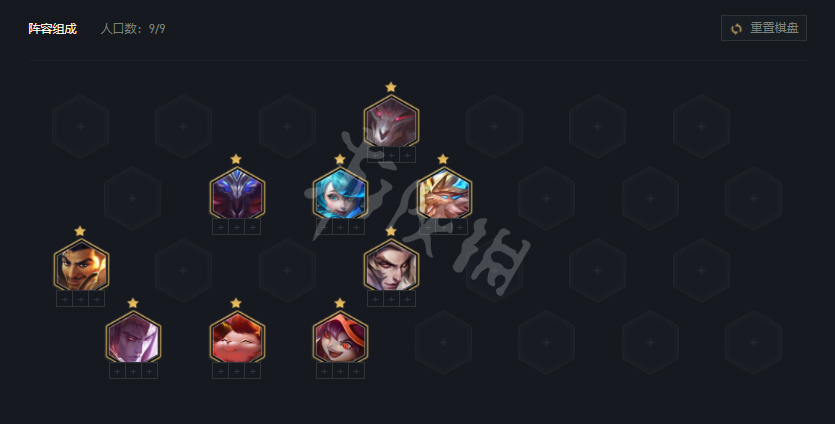
Task: Select the purple armored champion with blue horns
Action: 237,194
